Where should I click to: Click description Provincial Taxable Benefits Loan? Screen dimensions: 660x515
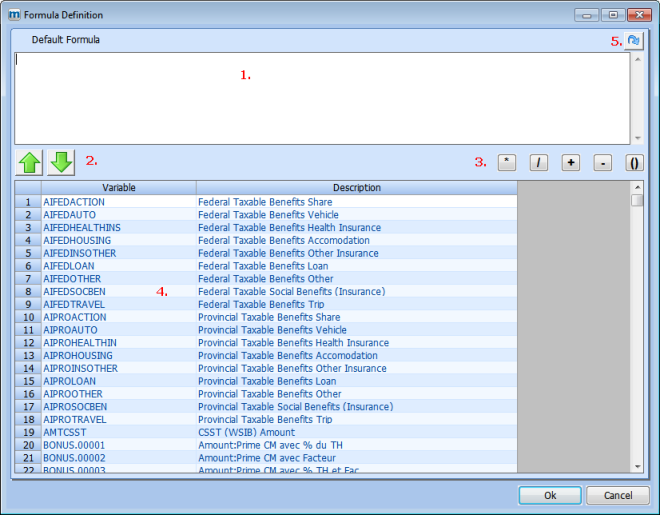coord(267,381)
